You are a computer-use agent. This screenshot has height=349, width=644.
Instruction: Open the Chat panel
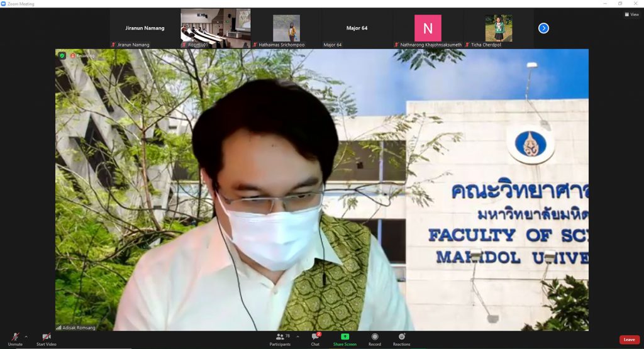(x=315, y=338)
